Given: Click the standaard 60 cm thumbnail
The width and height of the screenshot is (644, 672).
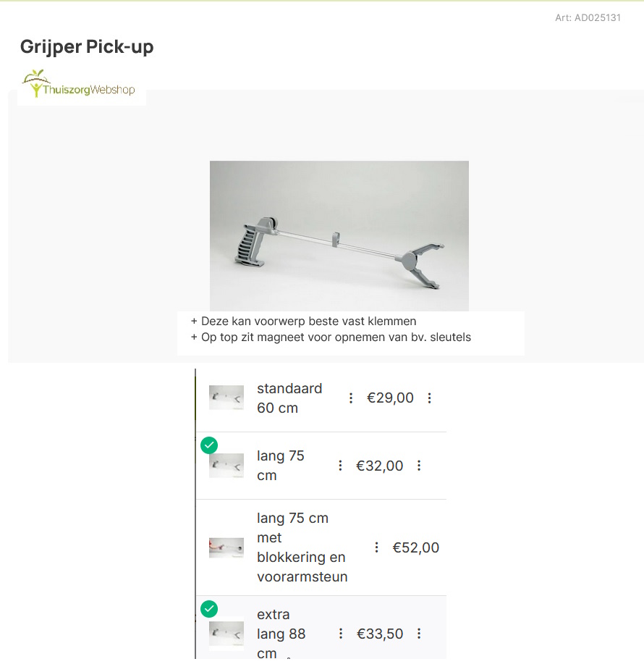Looking at the screenshot, I should pyautogui.click(x=226, y=398).
